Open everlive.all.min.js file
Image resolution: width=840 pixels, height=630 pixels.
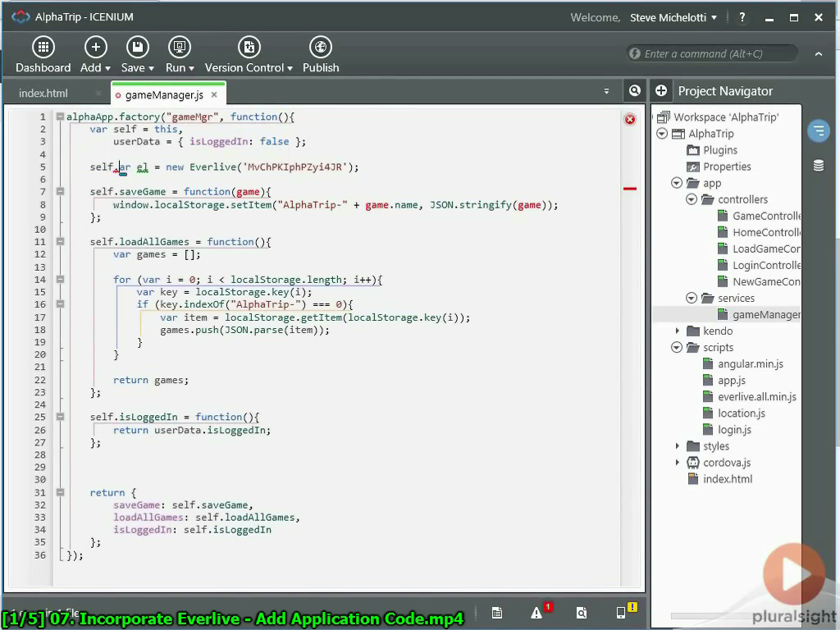pos(750,397)
